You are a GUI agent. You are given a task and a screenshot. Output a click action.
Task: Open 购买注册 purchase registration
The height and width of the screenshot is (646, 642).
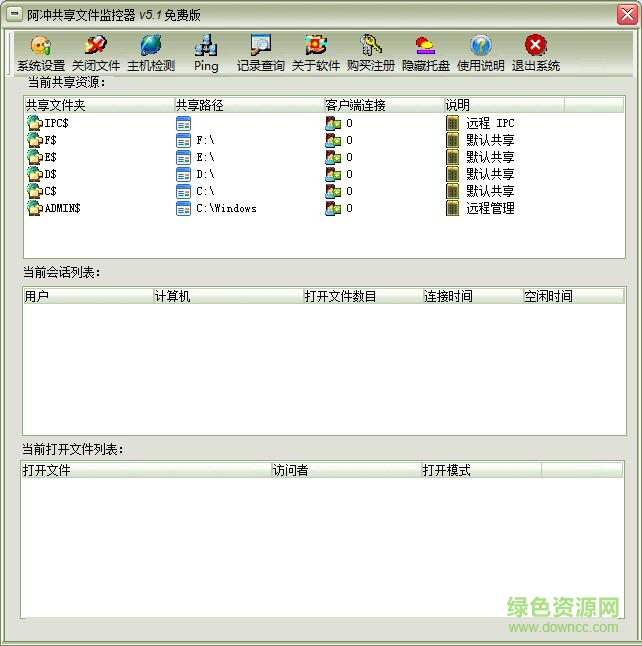coord(370,53)
